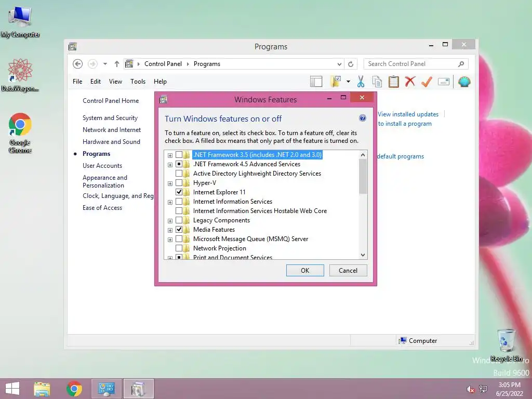
Task: Click the red X Delete toolbar icon
Action: pos(410,82)
